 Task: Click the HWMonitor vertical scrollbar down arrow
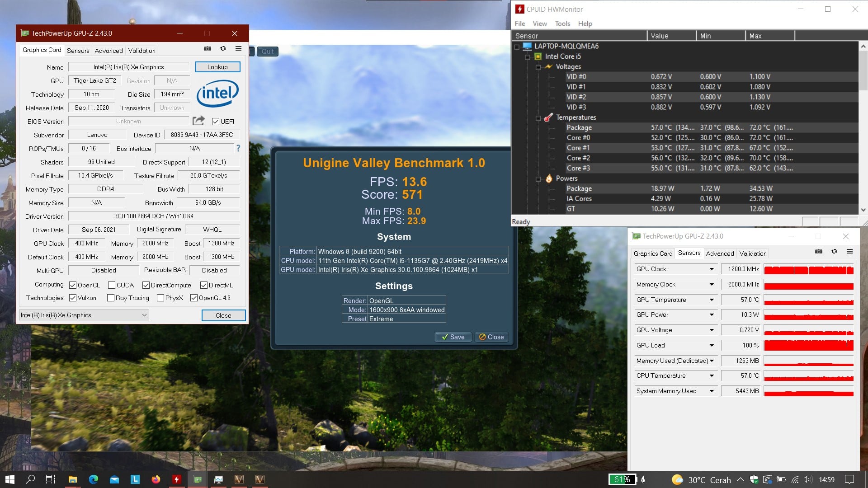click(863, 210)
